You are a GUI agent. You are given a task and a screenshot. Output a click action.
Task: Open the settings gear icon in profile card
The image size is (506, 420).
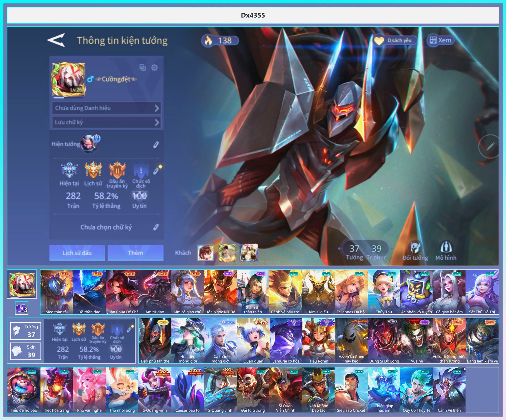click(x=154, y=68)
